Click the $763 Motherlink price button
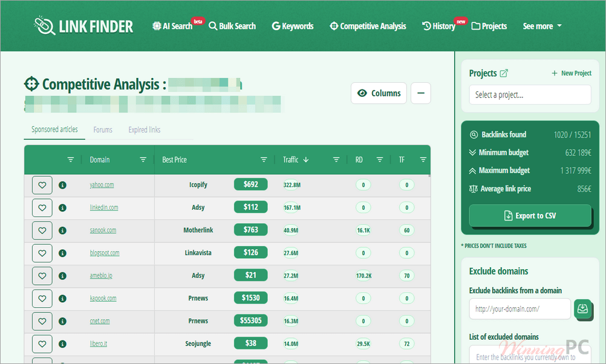 [251, 230]
